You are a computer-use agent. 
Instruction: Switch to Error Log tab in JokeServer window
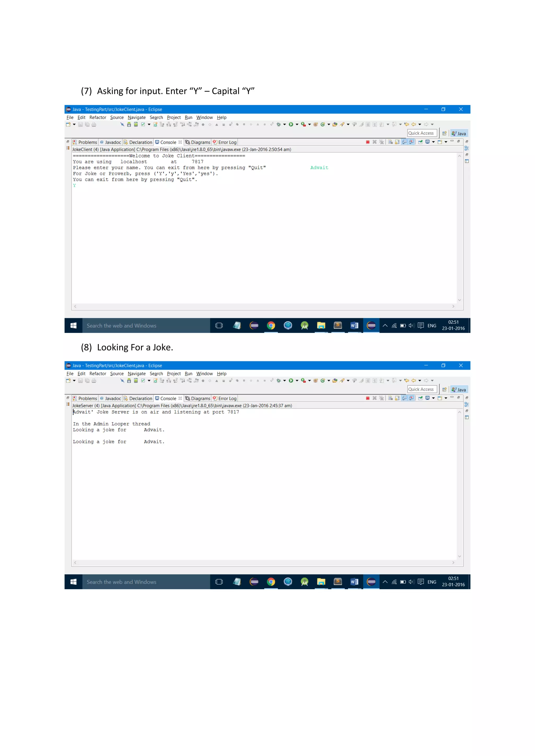click(225, 398)
